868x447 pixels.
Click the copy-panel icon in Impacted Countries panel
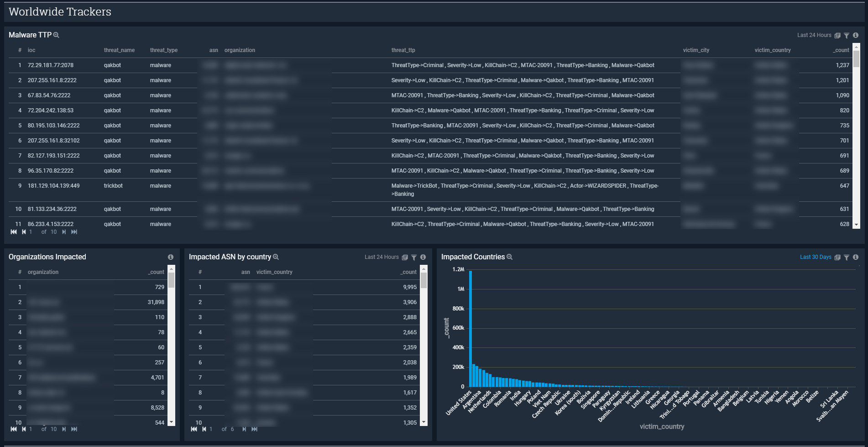pos(837,258)
